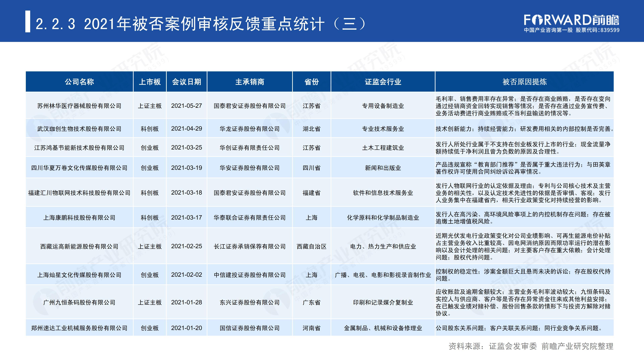Click 化学原料和化学制品制造业 industry cell
This screenshot has height=362, width=644.
pos(383,218)
